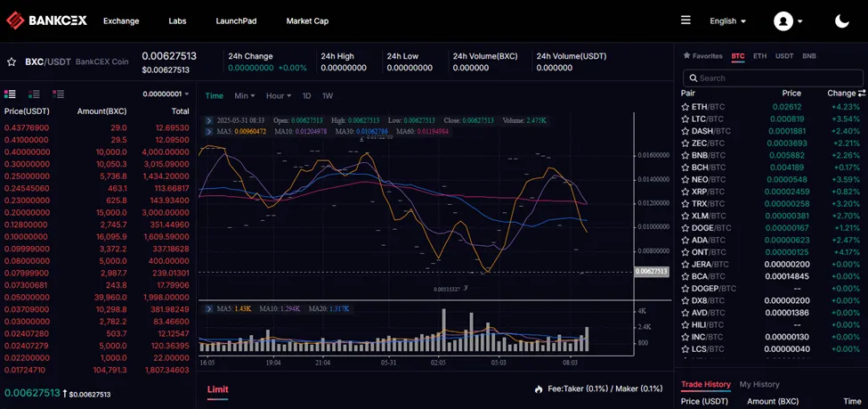The height and width of the screenshot is (409, 868).
Task: Star the DASH/BTC pair
Action: pyautogui.click(x=685, y=131)
